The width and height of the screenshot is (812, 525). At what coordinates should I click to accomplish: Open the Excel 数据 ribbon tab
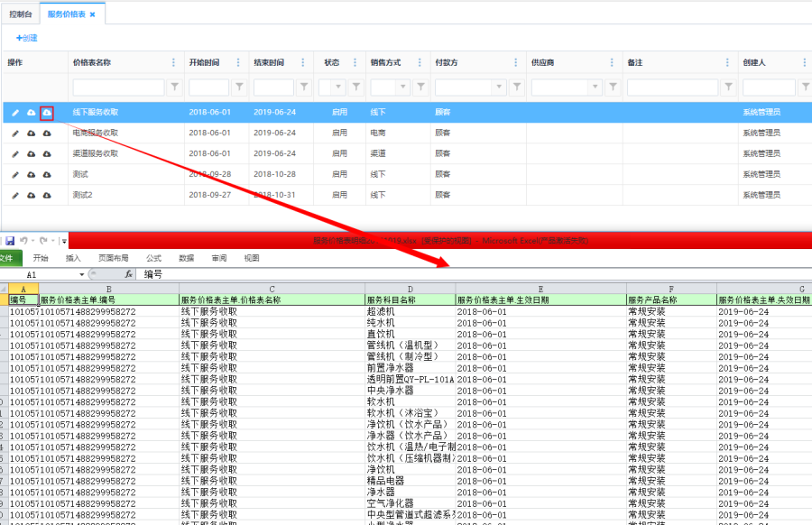coord(186,258)
